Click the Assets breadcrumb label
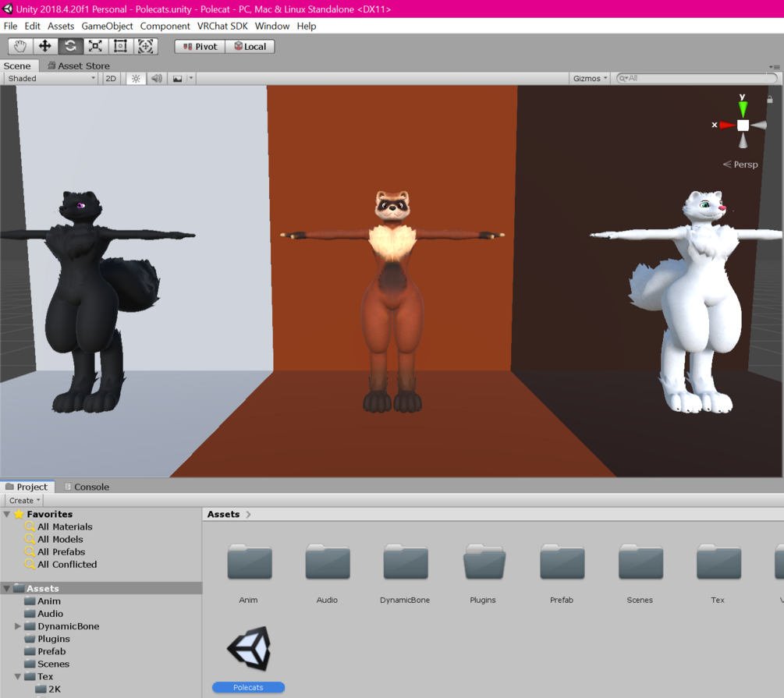 pos(224,515)
